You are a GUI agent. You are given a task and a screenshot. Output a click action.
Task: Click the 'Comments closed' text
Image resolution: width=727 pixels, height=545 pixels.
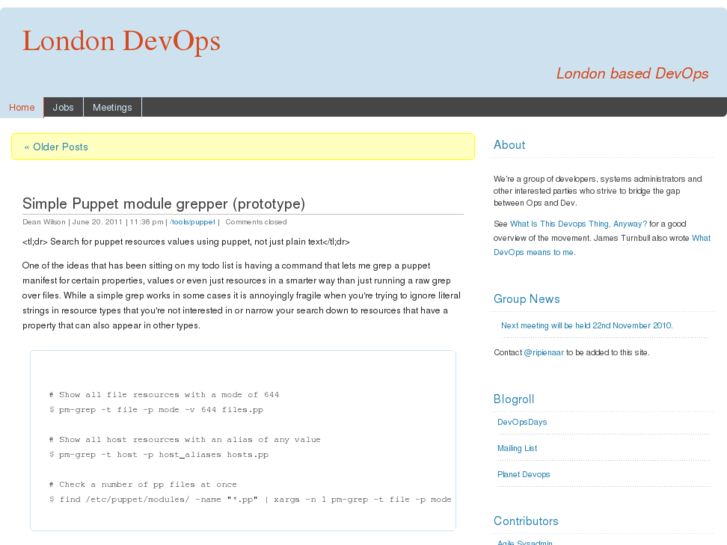pos(256,222)
